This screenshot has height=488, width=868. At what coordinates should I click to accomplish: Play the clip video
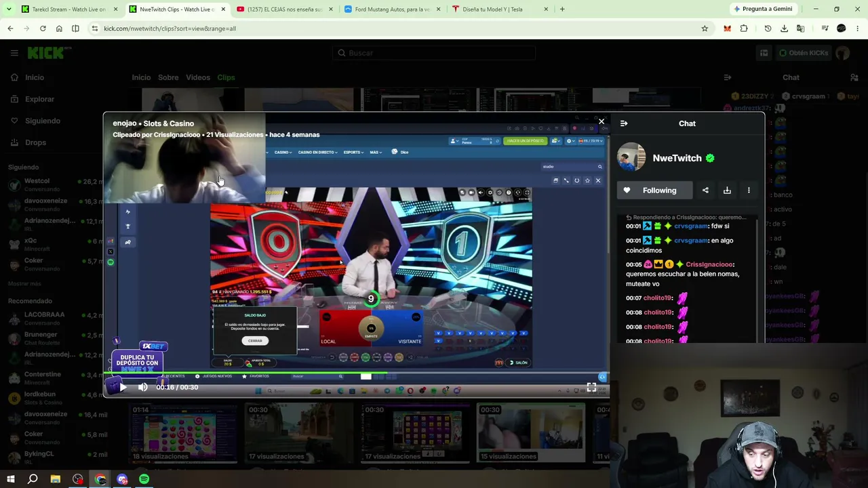pyautogui.click(x=122, y=387)
